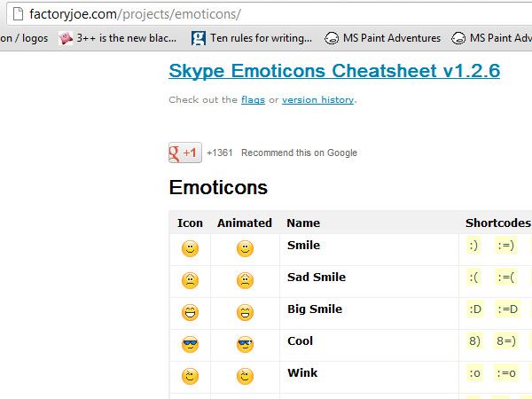This screenshot has height=399, width=532.
Task: Click the 'Emoticons' section heading
Action: coord(218,187)
